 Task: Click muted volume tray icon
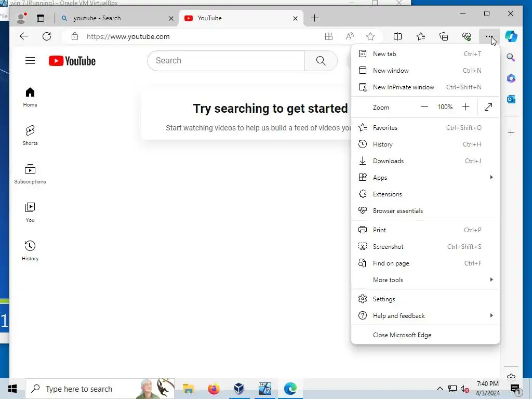(x=465, y=389)
